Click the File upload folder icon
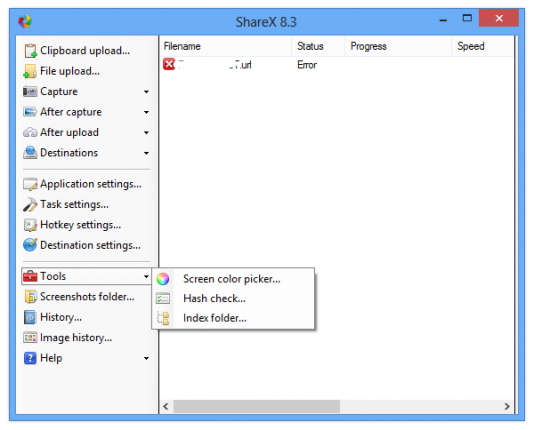 [x=30, y=71]
